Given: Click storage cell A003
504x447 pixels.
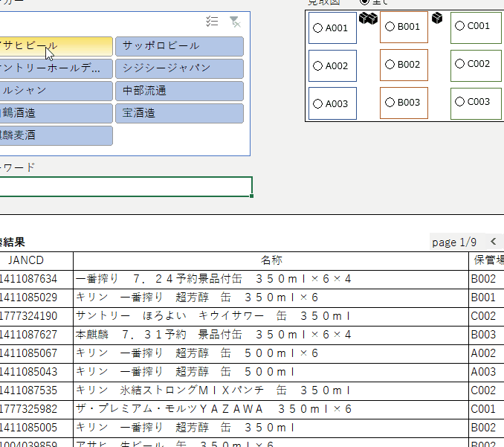Looking at the screenshot, I should tap(487, 373).
